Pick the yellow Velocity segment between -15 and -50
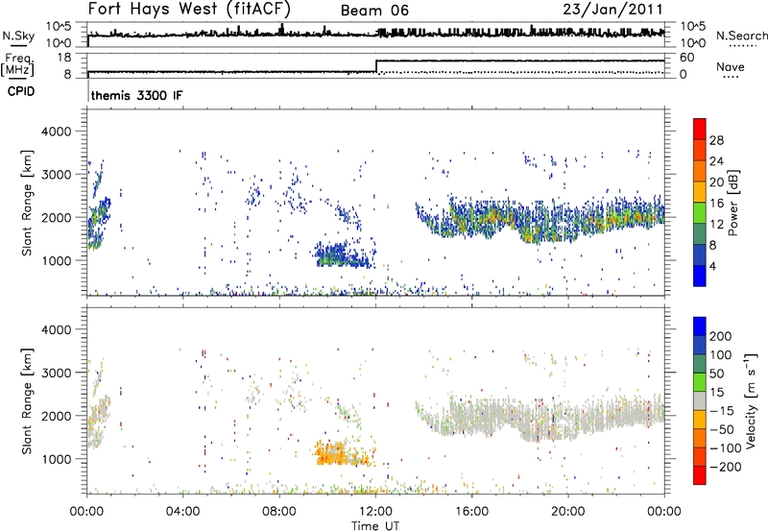This screenshot has height=532, width=768. click(700, 420)
